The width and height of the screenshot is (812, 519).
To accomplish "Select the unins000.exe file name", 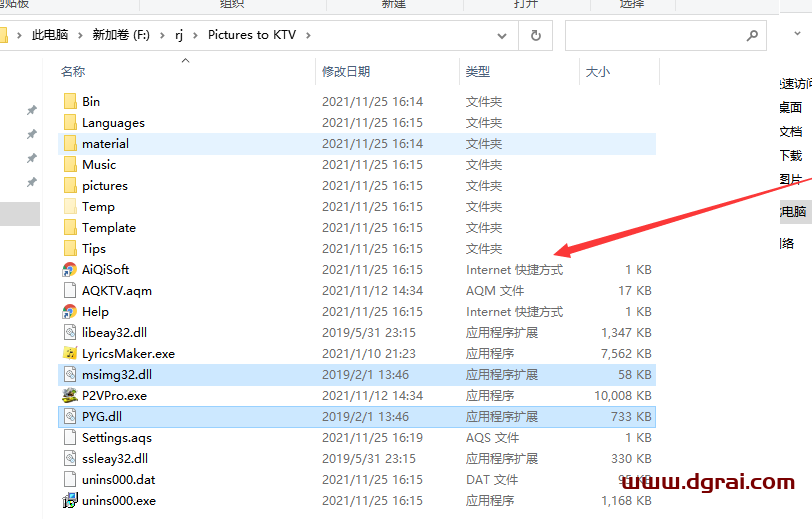I will pos(119,501).
